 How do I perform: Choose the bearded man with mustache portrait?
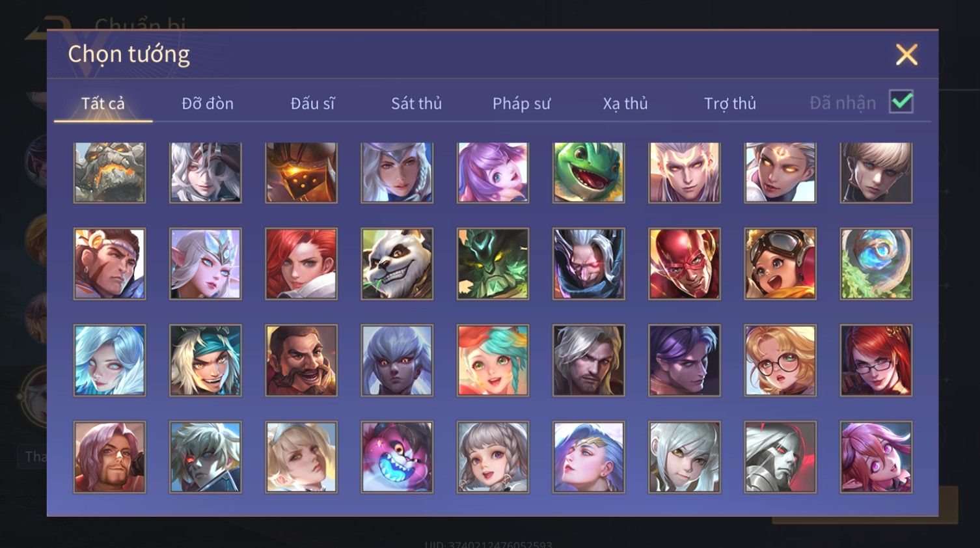click(x=301, y=361)
